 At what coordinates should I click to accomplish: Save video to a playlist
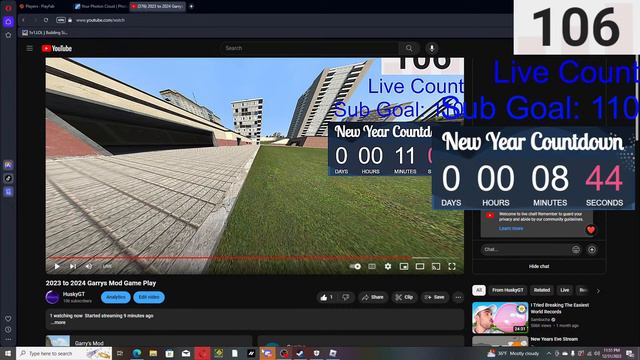pos(435,297)
